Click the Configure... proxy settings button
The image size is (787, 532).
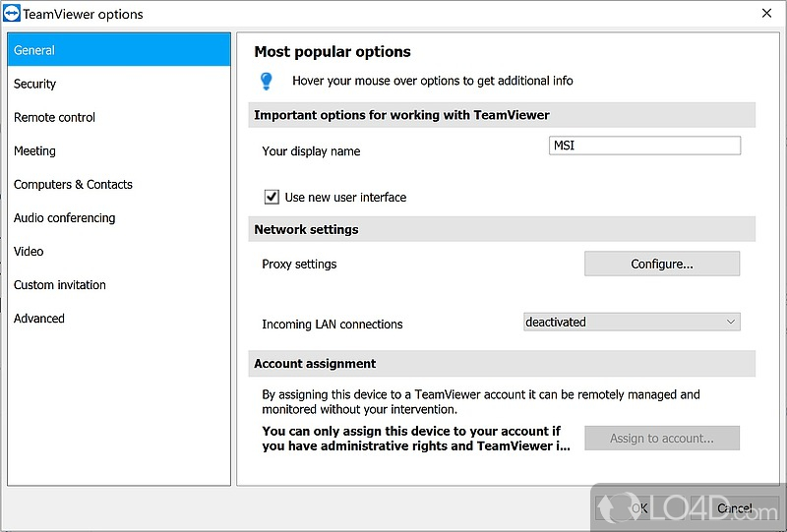click(x=661, y=264)
